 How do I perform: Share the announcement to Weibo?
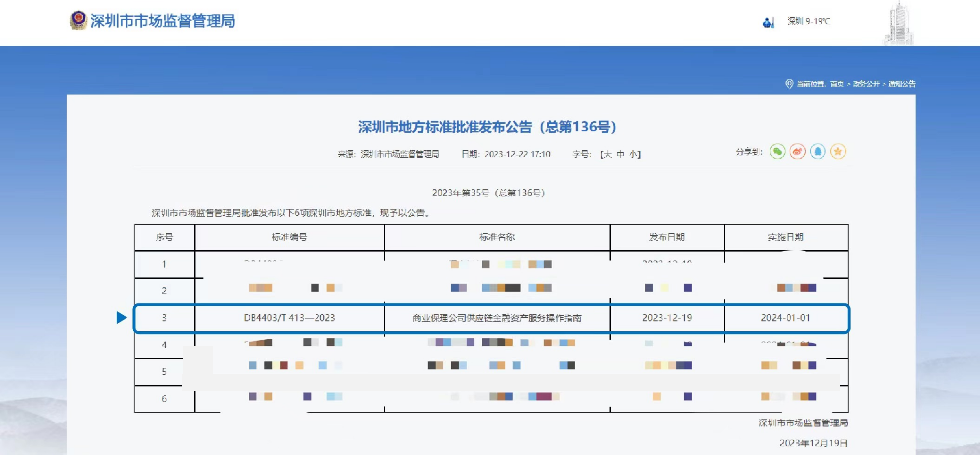click(x=797, y=152)
